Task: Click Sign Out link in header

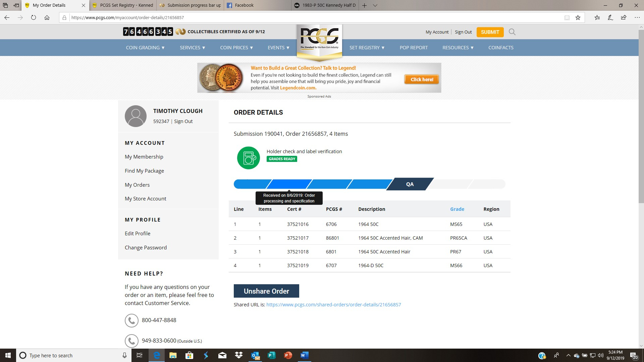Action: (463, 32)
